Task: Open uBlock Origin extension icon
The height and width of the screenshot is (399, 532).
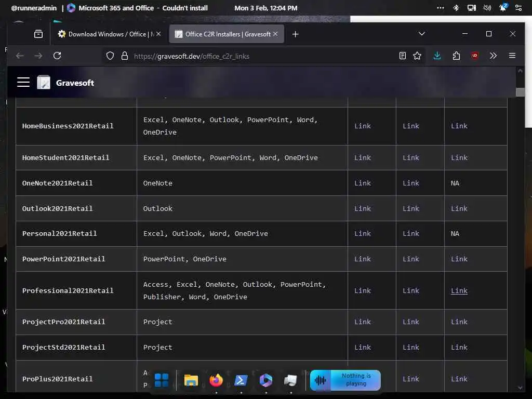Action: 475,56
